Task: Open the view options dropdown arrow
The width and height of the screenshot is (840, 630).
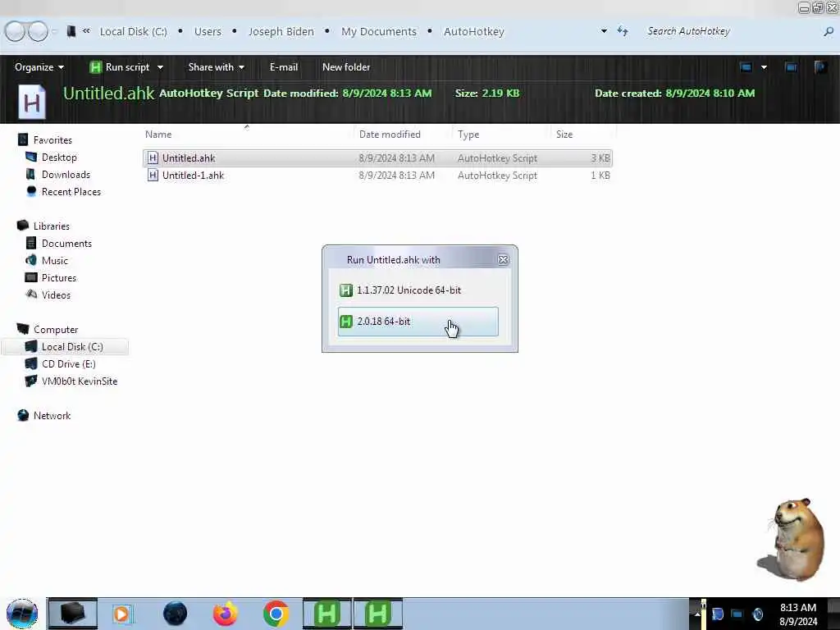Action: point(764,67)
